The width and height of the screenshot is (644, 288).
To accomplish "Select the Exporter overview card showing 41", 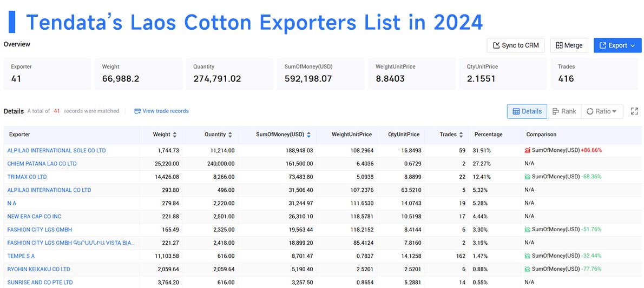I will coord(47,74).
